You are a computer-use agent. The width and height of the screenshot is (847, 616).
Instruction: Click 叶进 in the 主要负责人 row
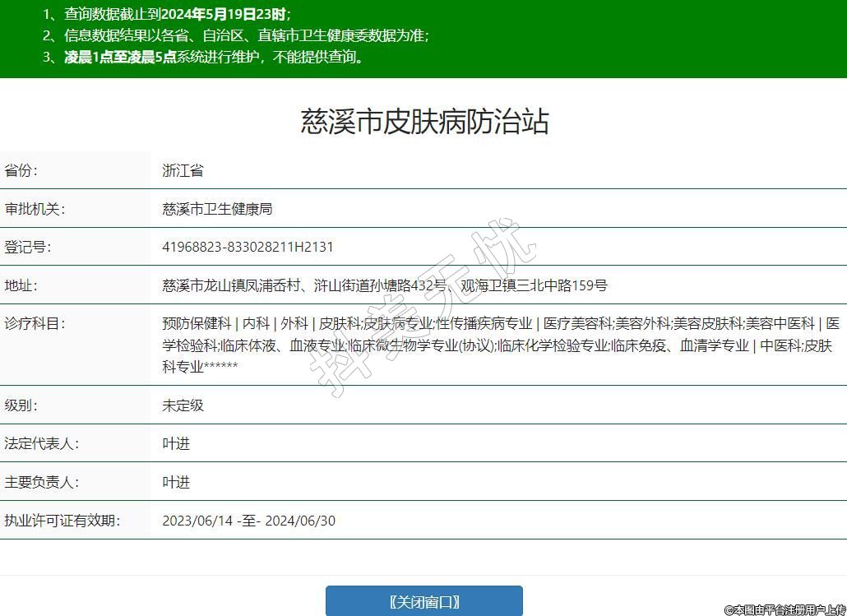pyautogui.click(x=176, y=482)
